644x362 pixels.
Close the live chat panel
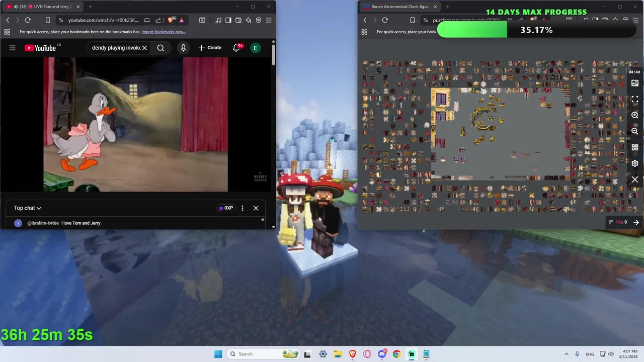(x=256, y=208)
